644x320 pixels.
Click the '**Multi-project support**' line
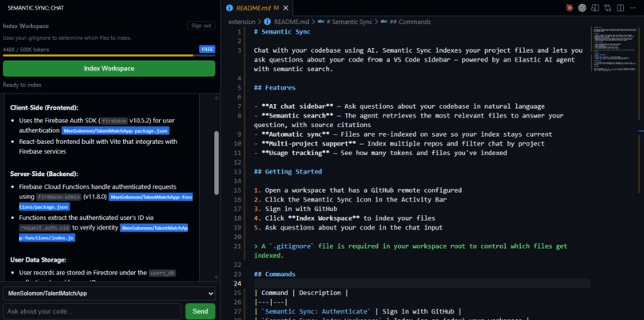click(x=400, y=143)
